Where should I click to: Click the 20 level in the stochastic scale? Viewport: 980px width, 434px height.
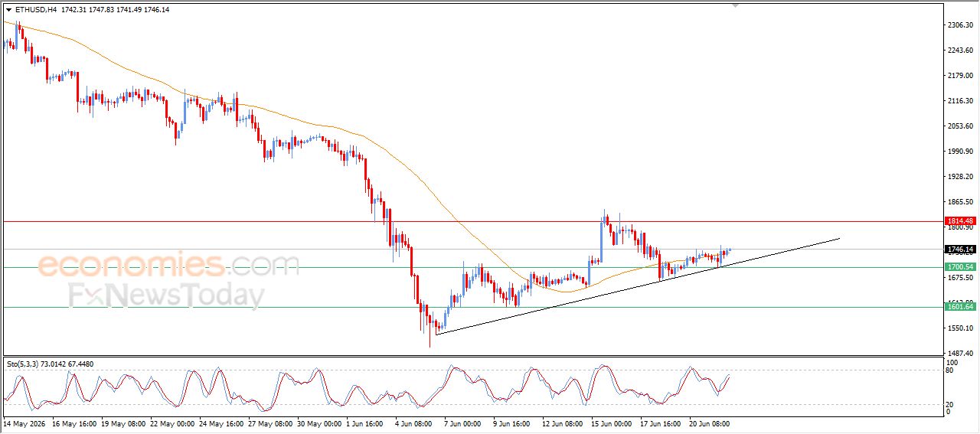(x=951, y=404)
